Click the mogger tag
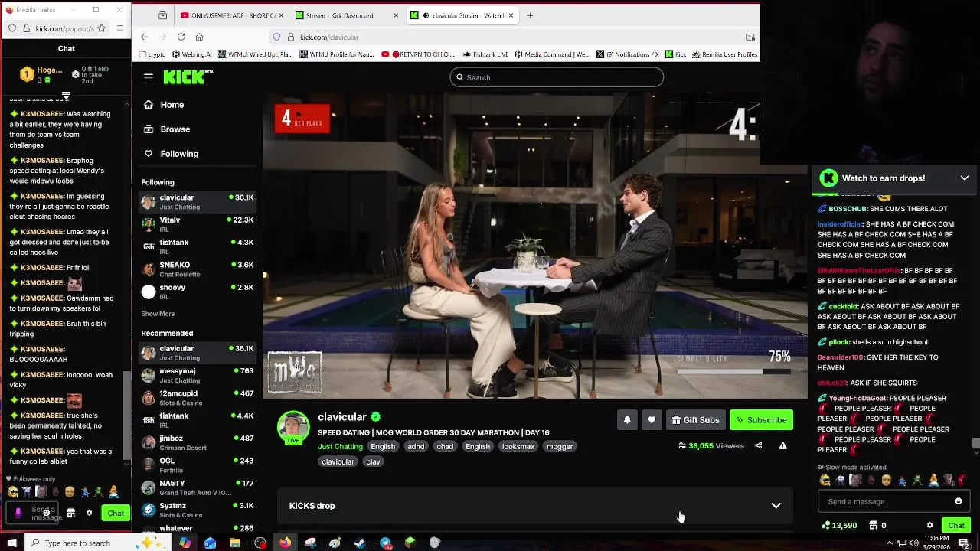 click(560, 446)
